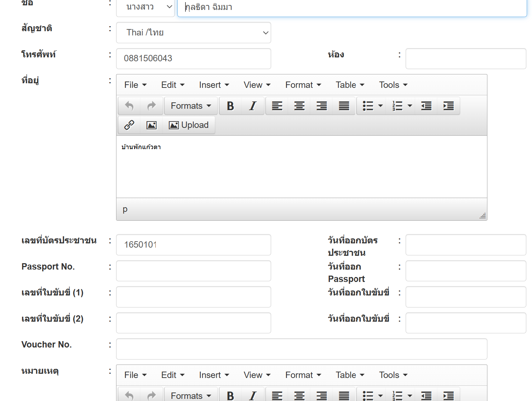
Task: Click driving license number (1) field
Action: (194, 297)
